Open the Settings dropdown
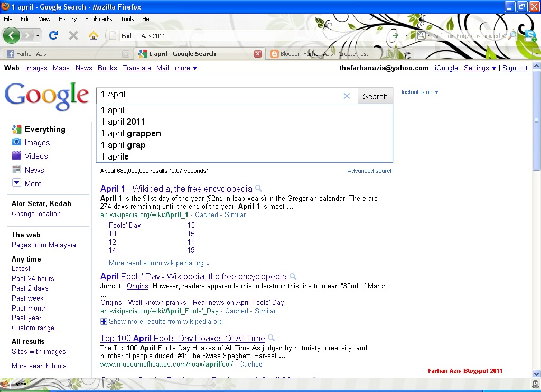This screenshot has width=541, height=392. 480,68
